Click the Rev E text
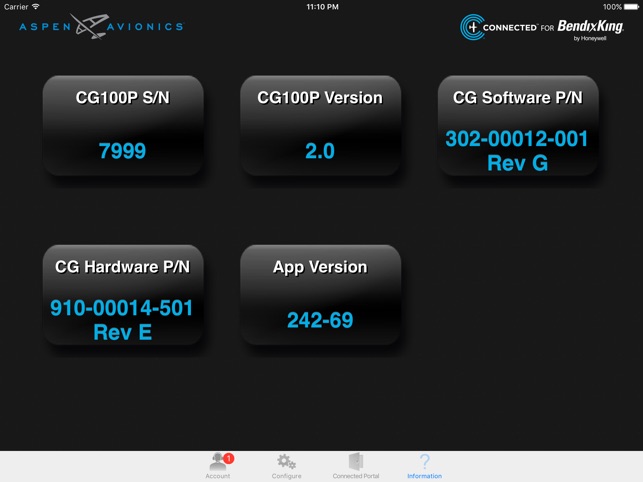Viewport: 643px width, 482px height. pyautogui.click(x=123, y=332)
